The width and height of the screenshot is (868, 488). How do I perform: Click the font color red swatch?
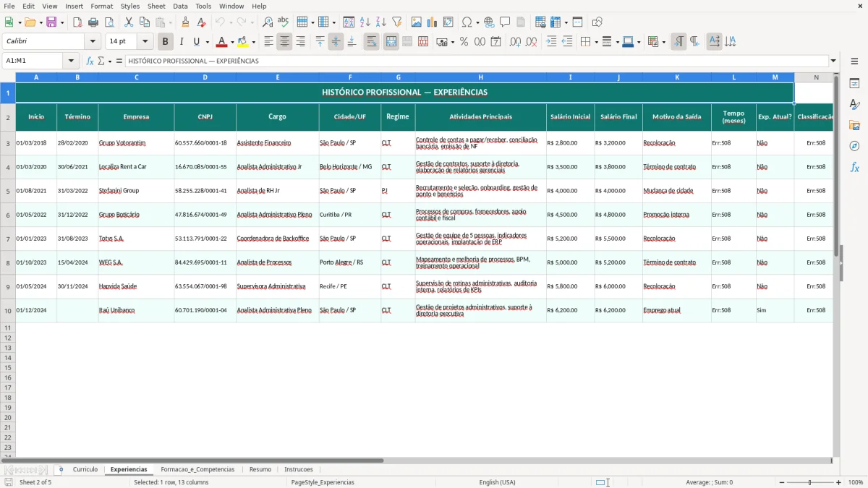(221, 42)
